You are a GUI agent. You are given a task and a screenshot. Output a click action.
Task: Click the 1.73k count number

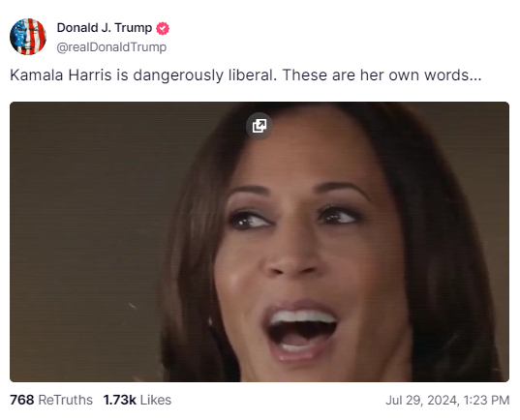tap(120, 400)
